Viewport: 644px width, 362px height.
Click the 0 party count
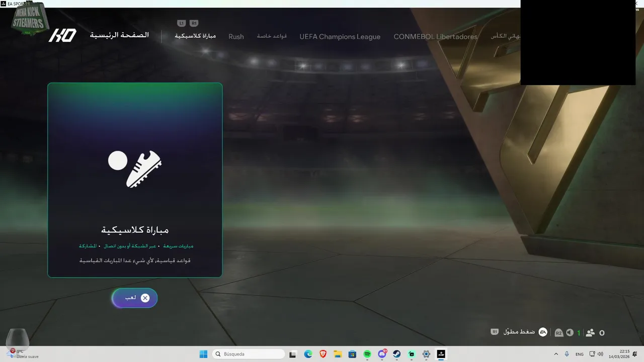[x=602, y=333]
